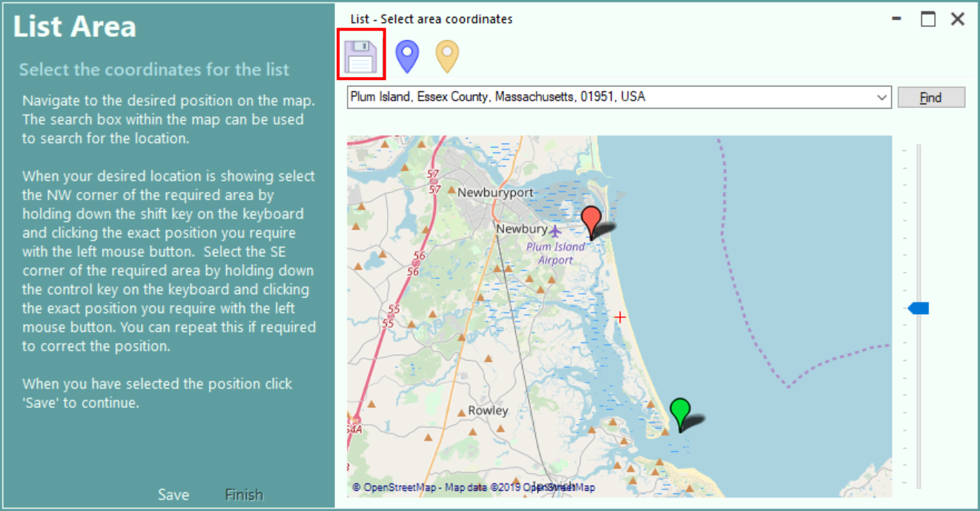Click the Plum Island Airport label

click(556, 253)
